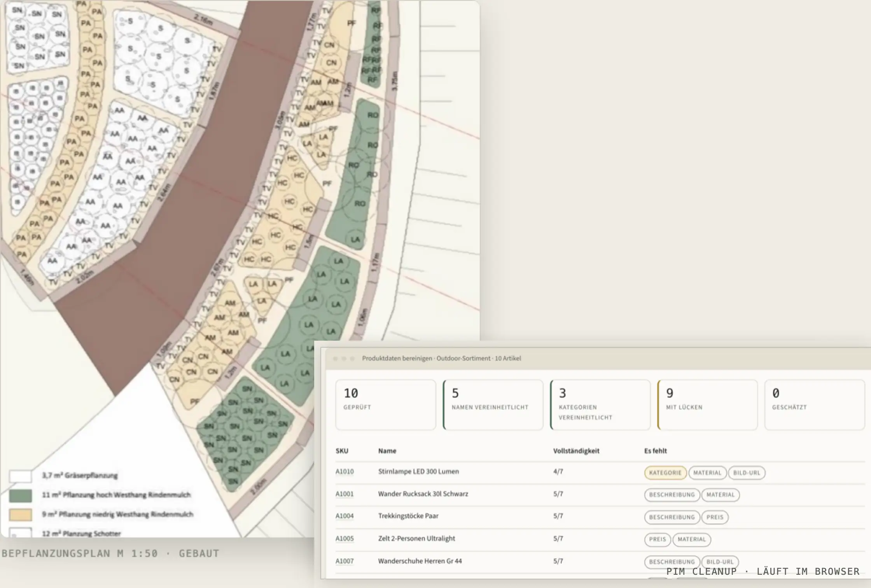Select the '10 Geprüft' stat card
This screenshot has height=588, width=871.
[x=386, y=405]
